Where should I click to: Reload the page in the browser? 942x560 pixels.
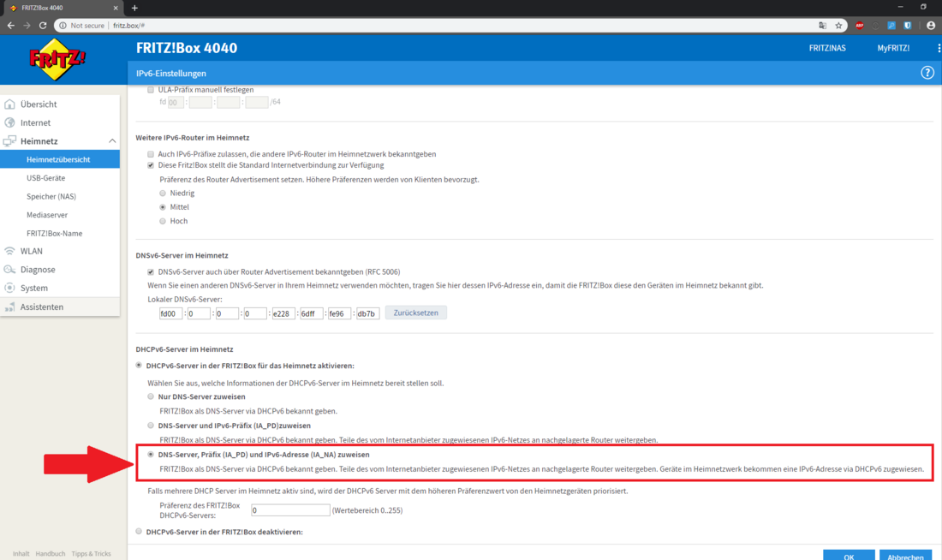tap(43, 25)
